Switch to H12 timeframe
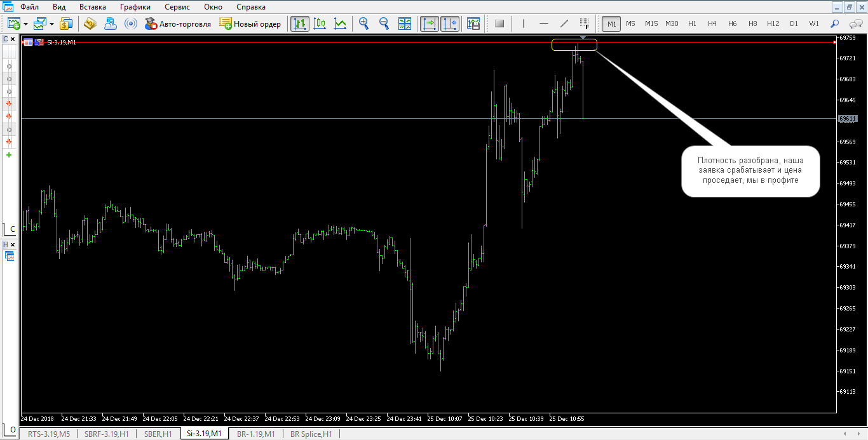 (773, 23)
